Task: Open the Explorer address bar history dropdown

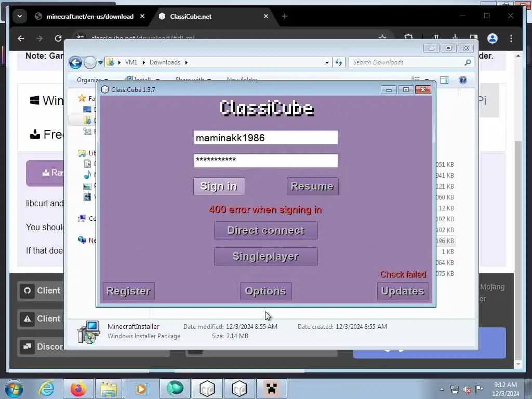Action: point(327,62)
